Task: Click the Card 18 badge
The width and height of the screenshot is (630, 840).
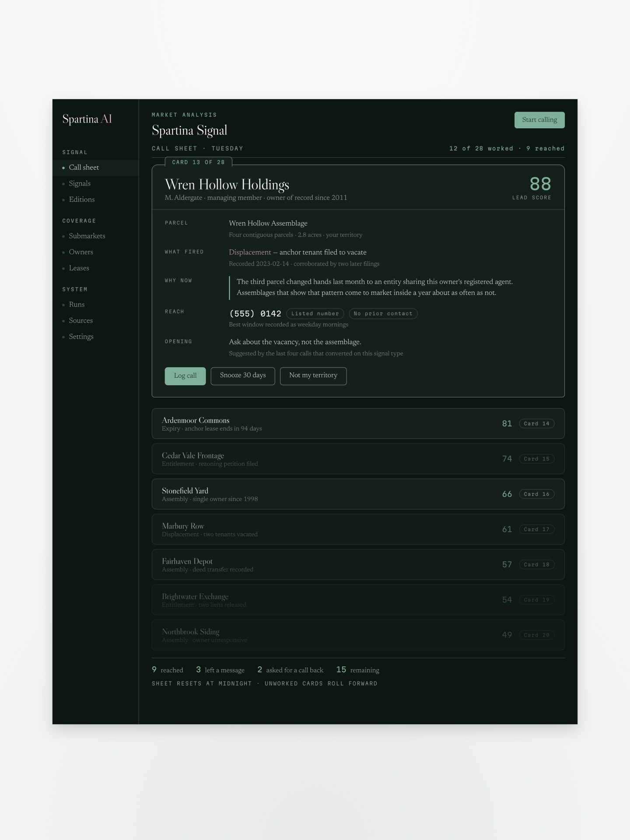Action: [537, 564]
